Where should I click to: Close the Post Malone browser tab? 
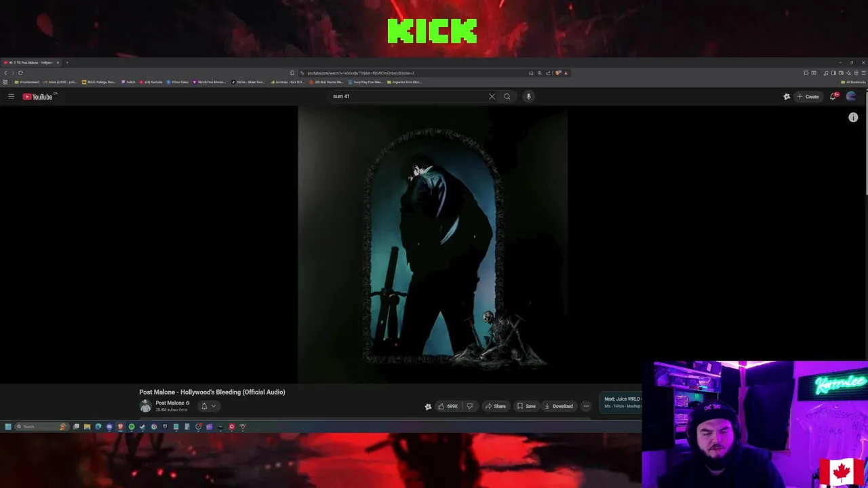coord(58,62)
